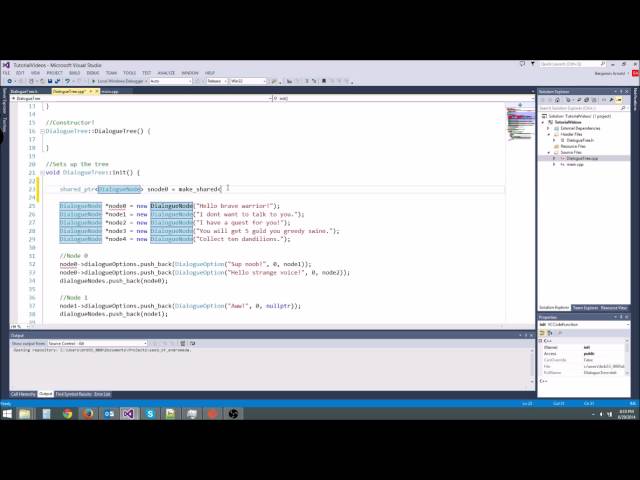The height and width of the screenshot is (480, 640).
Task: Collapse the Header Files folder
Action: coord(548,134)
